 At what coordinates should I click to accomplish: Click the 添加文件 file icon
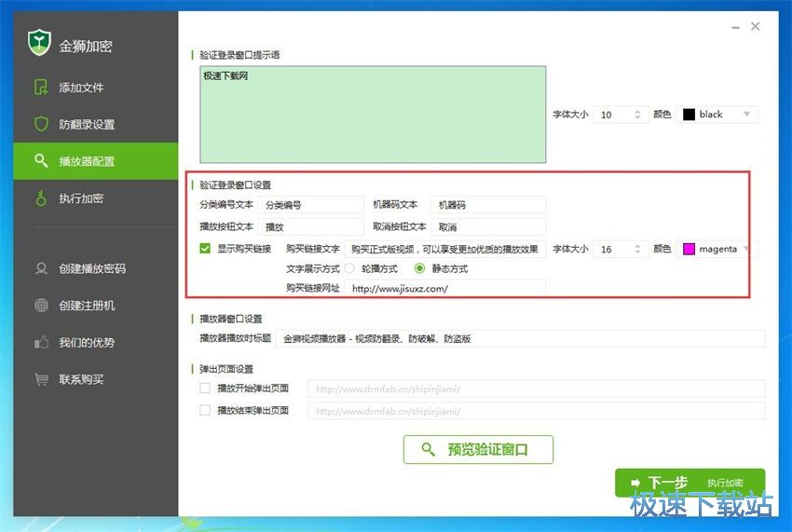point(41,87)
